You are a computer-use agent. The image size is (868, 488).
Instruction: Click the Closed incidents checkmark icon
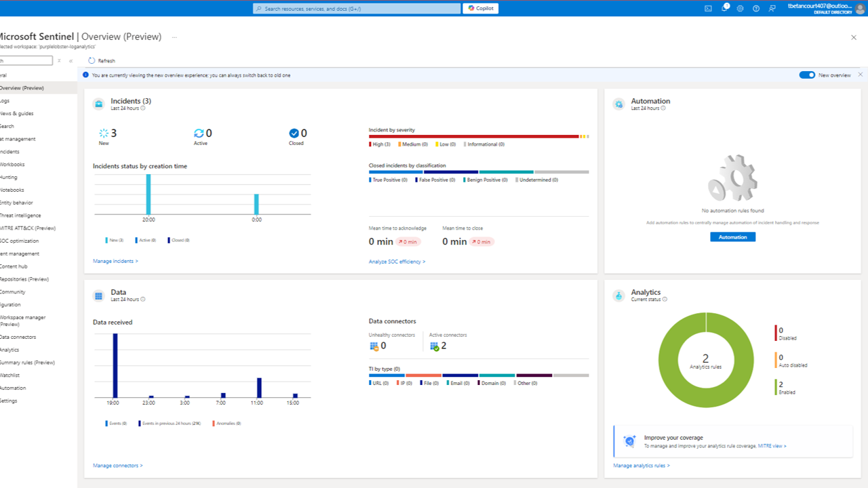point(294,134)
